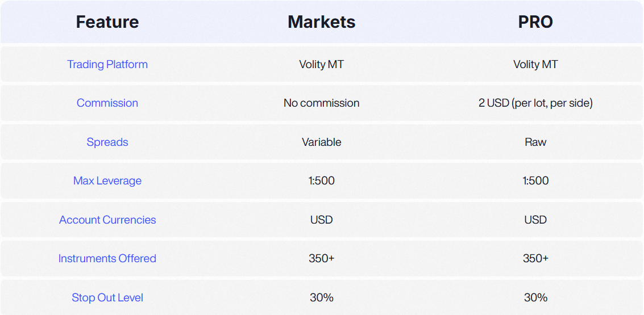Select Volity MT under the Markets column

point(322,64)
